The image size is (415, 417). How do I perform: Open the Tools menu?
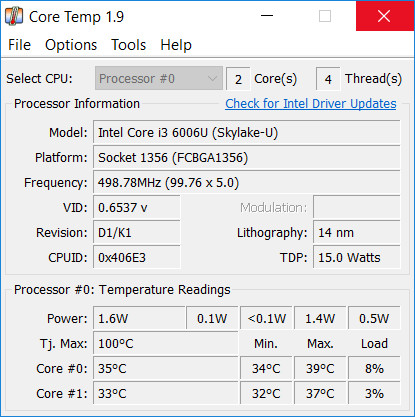pos(129,45)
